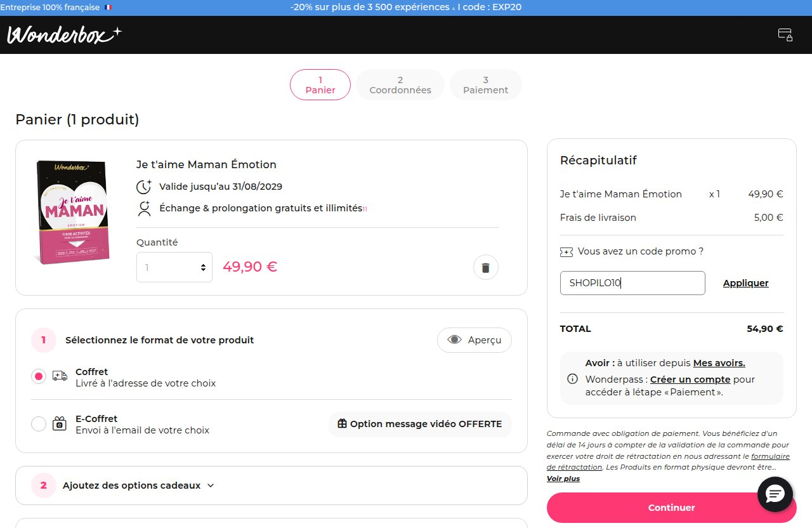Delete product with the trash icon
This screenshot has width=812, height=528.
coord(486,267)
